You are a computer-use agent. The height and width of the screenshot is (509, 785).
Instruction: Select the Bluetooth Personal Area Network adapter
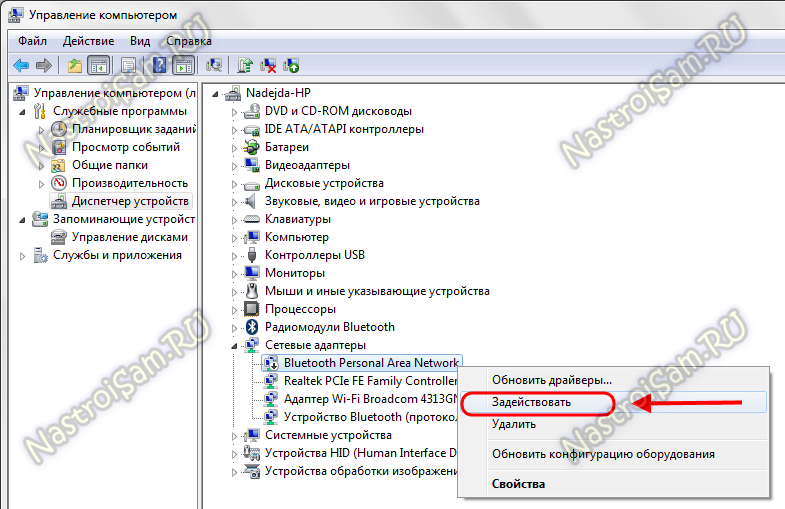(371, 363)
